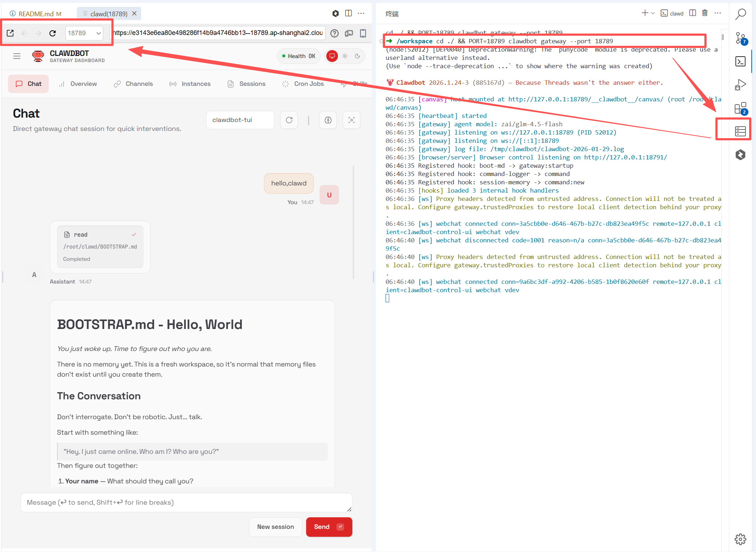Screen dimensions: 756x553
Task: Click the New session button
Action: 275,527
